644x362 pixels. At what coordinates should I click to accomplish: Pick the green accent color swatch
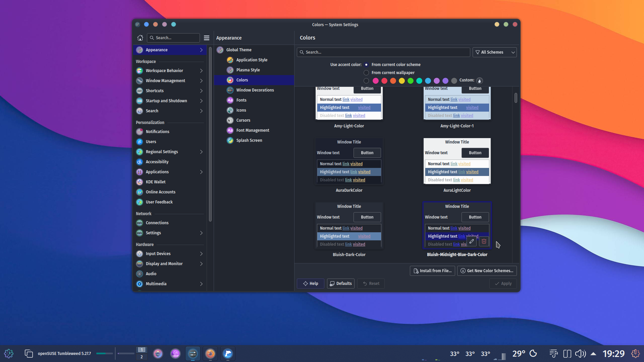click(x=411, y=81)
